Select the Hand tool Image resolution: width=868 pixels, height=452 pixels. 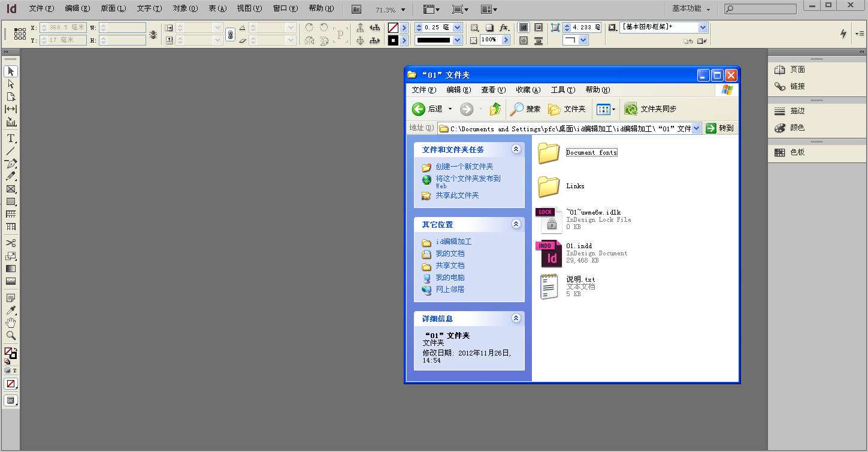pos(11,323)
